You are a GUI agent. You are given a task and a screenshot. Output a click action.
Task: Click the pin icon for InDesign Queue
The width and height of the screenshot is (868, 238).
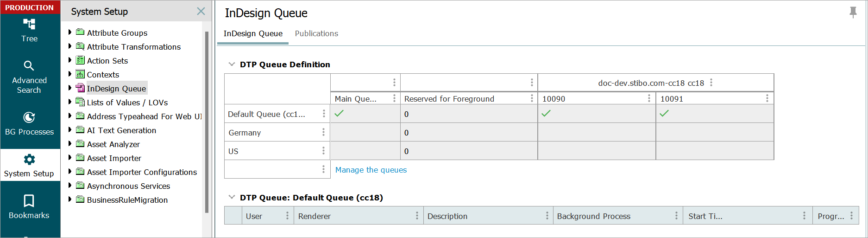click(x=853, y=13)
